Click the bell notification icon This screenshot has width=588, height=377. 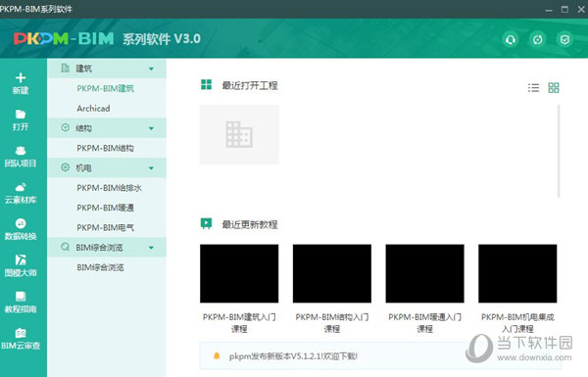pyautogui.click(x=217, y=355)
